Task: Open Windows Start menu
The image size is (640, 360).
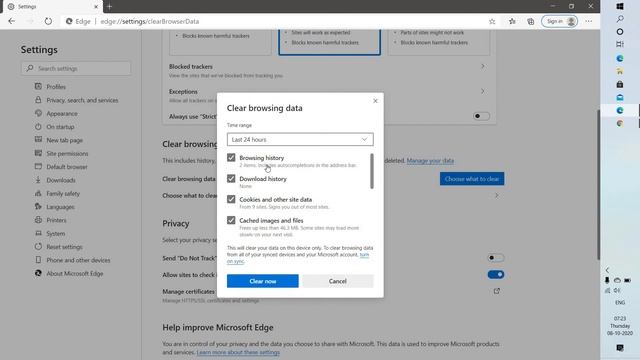Action: 620,6
